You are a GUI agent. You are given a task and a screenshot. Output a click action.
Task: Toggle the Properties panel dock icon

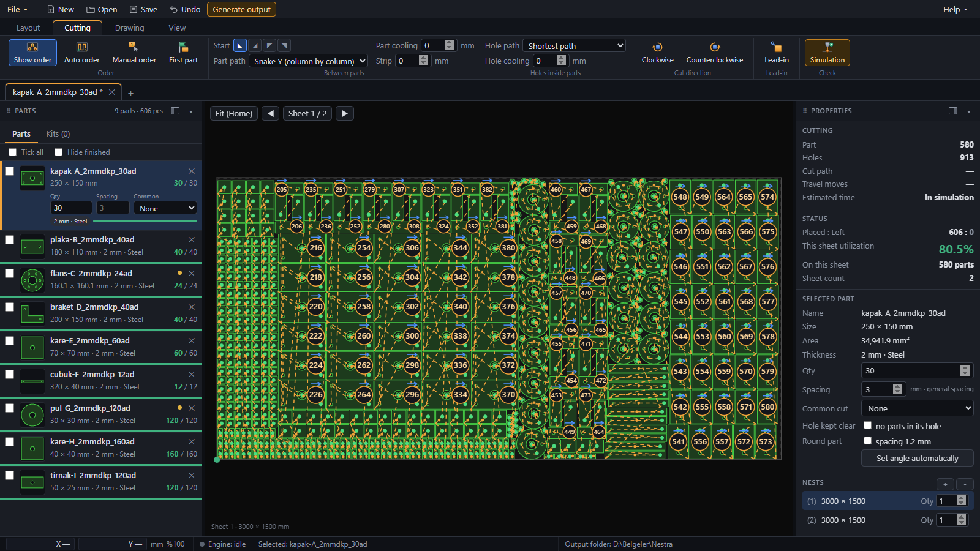click(953, 111)
